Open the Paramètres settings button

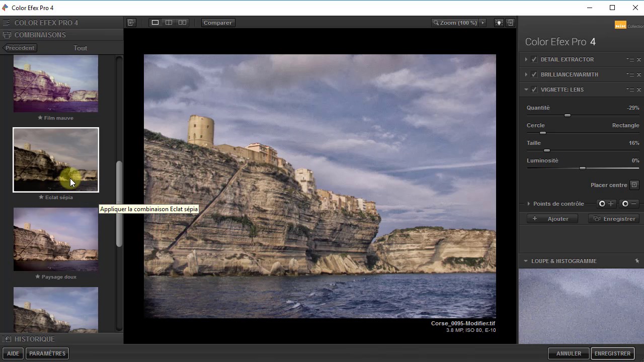tap(47, 353)
